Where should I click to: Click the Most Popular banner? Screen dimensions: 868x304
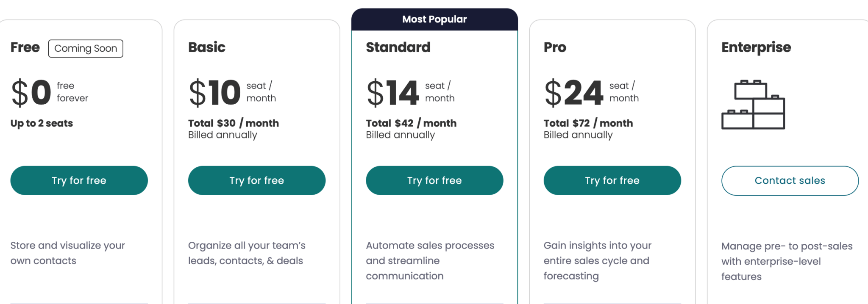click(434, 19)
